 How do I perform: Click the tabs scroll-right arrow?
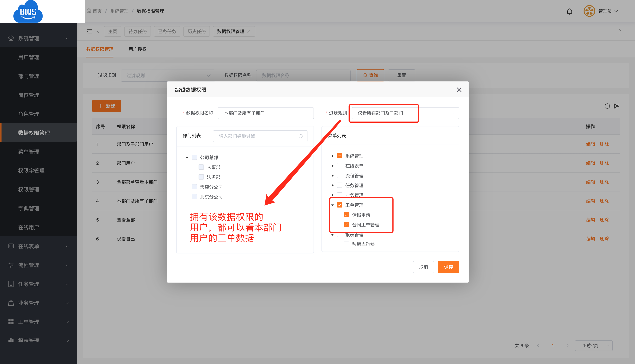coord(620,31)
